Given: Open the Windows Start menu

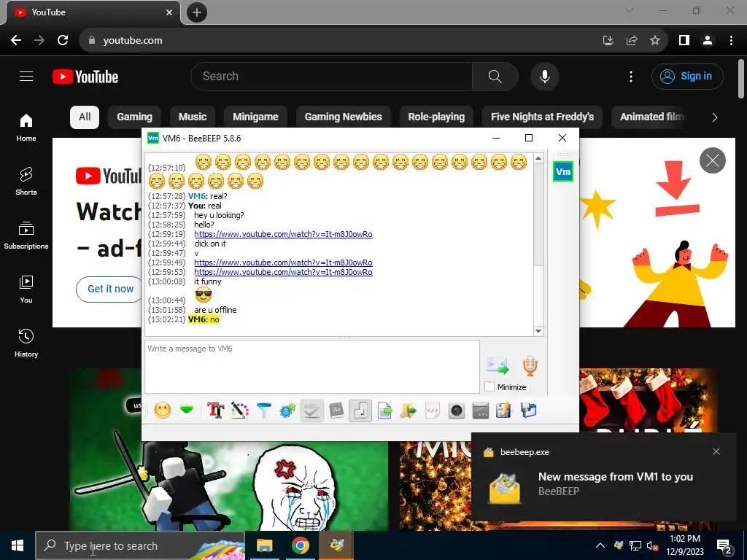Looking at the screenshot, I should pyautogui.click(x=18, y=545).
